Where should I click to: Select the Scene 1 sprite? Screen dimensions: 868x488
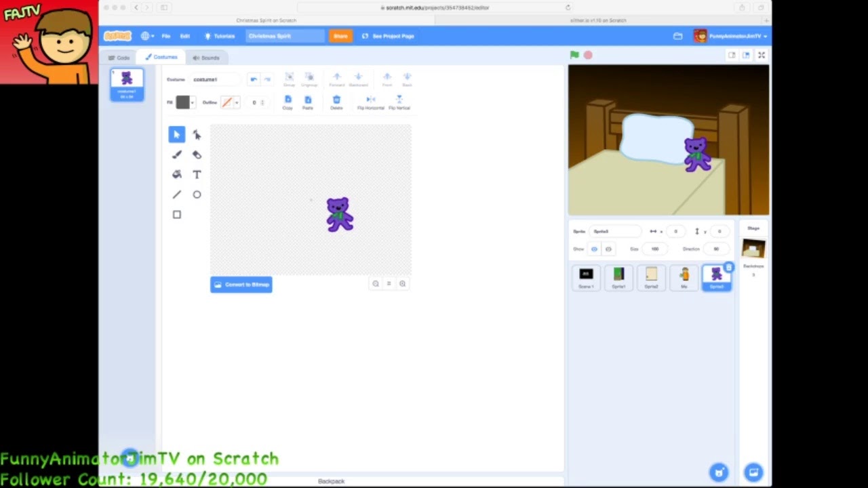tap(586, 278)
